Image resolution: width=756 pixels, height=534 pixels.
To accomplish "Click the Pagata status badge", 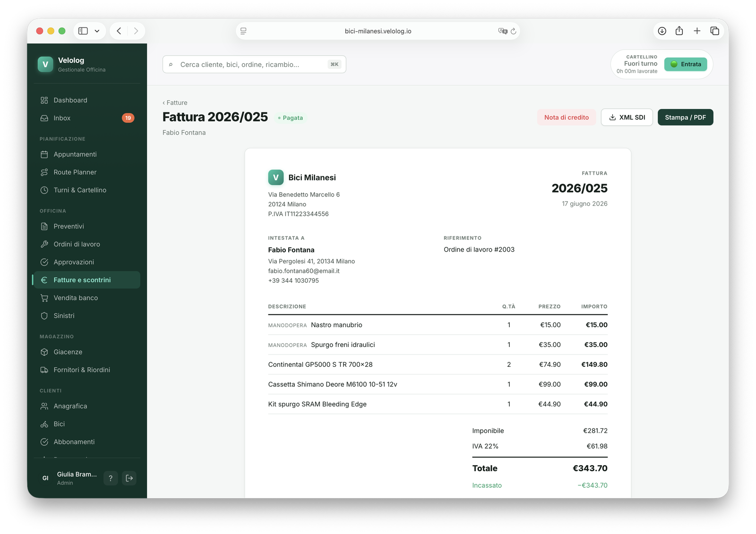I will click(x=291, y=118).
